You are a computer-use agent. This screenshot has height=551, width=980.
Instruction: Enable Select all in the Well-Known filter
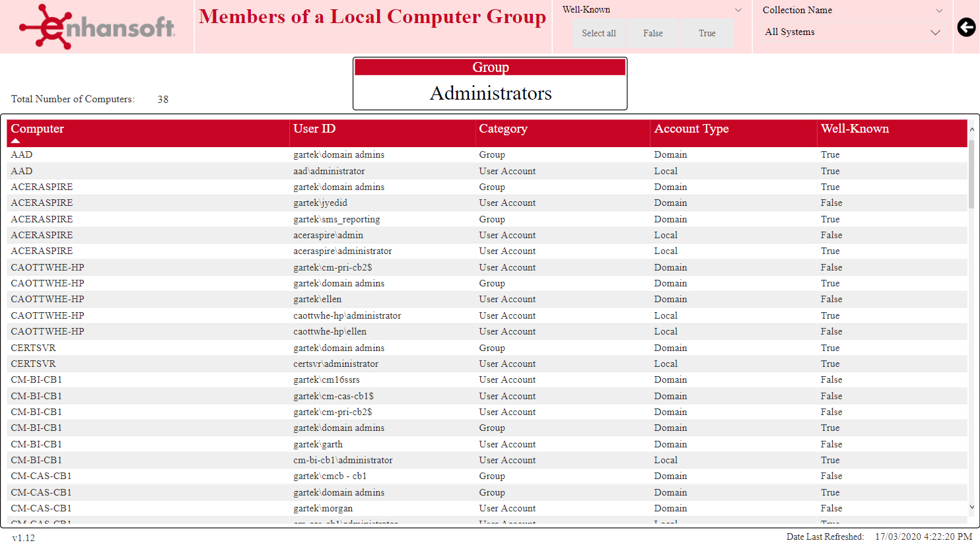click(598, 33)
